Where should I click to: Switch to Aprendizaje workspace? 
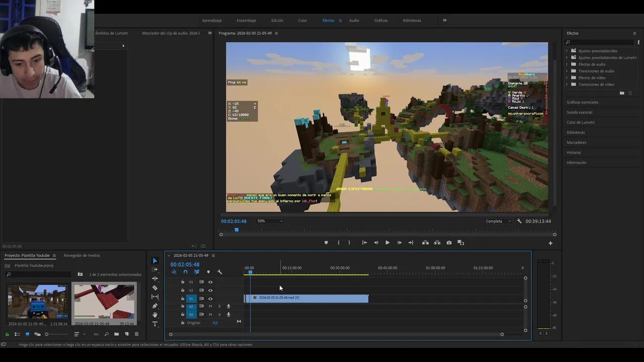212,21
